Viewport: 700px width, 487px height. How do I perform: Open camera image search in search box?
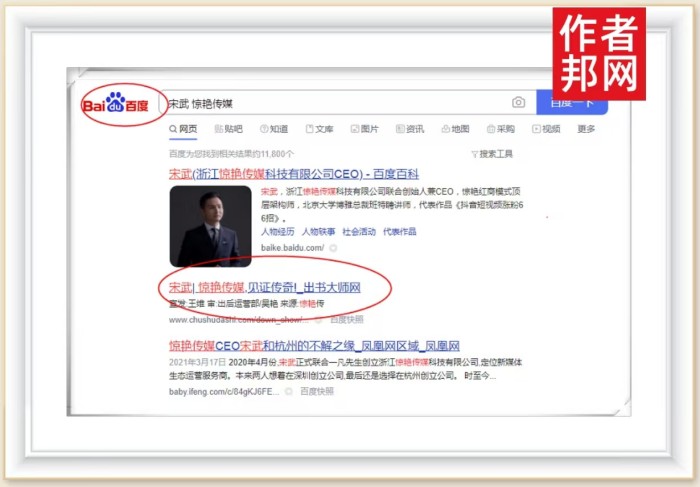(518, 103)
